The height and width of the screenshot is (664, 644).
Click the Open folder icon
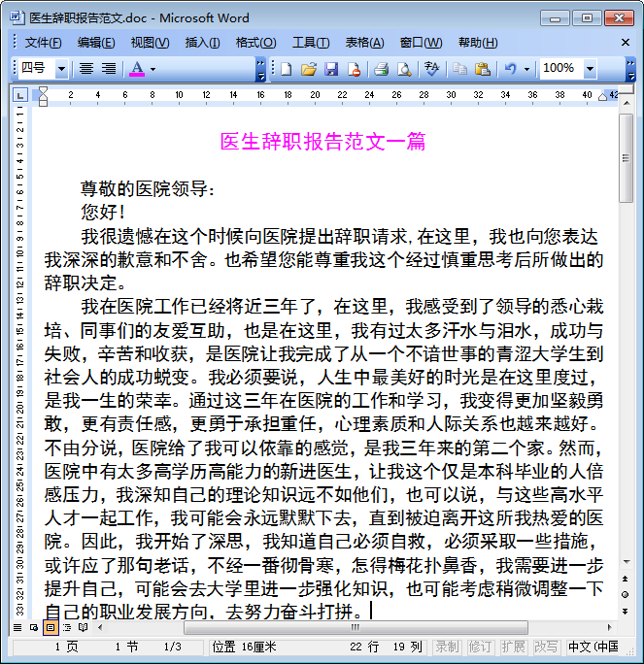309,69
